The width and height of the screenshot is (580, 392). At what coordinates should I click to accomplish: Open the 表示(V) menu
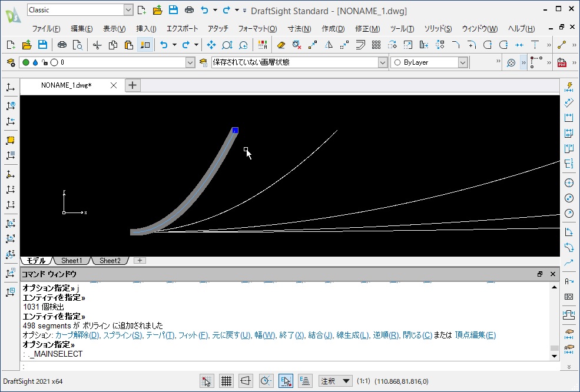[114, 28]
